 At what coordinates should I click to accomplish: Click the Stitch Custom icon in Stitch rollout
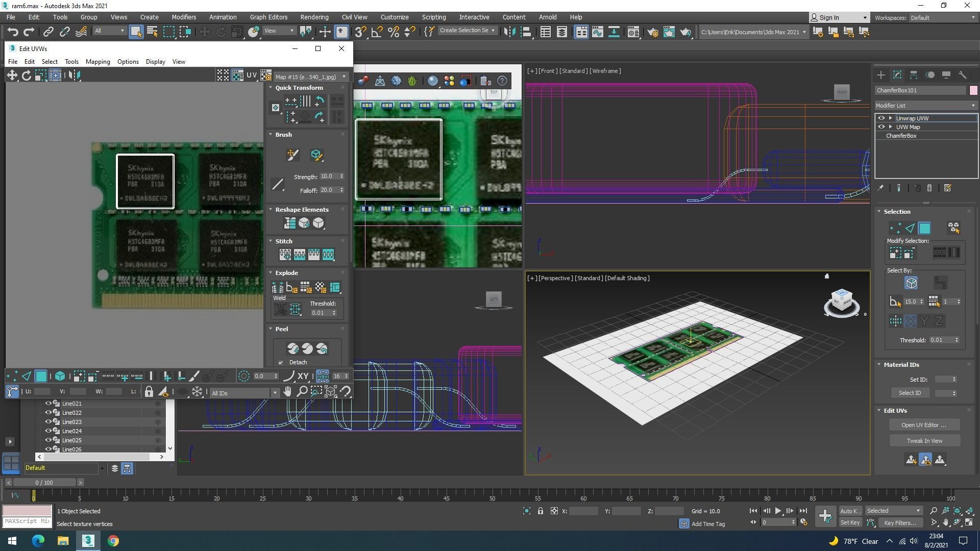(285, 254)
